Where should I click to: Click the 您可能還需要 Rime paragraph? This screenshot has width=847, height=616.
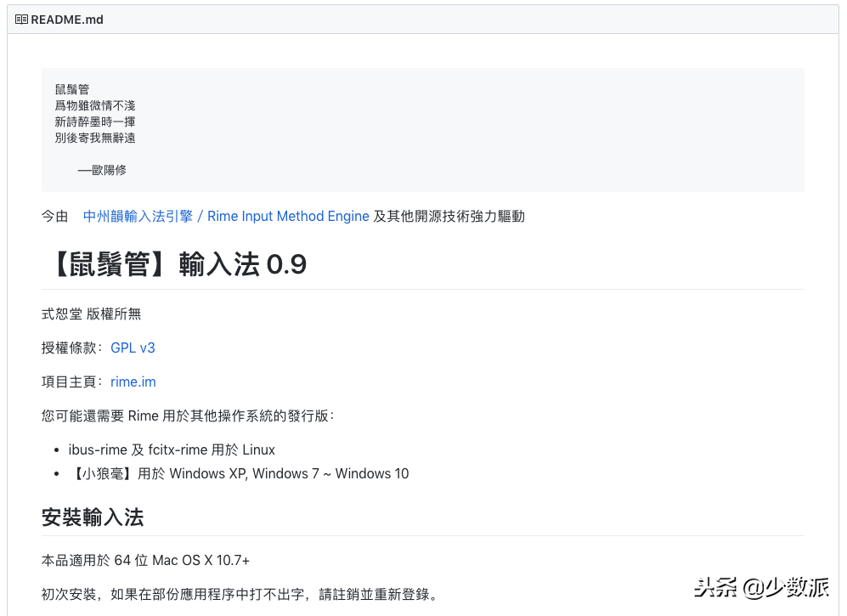(188, 415)
